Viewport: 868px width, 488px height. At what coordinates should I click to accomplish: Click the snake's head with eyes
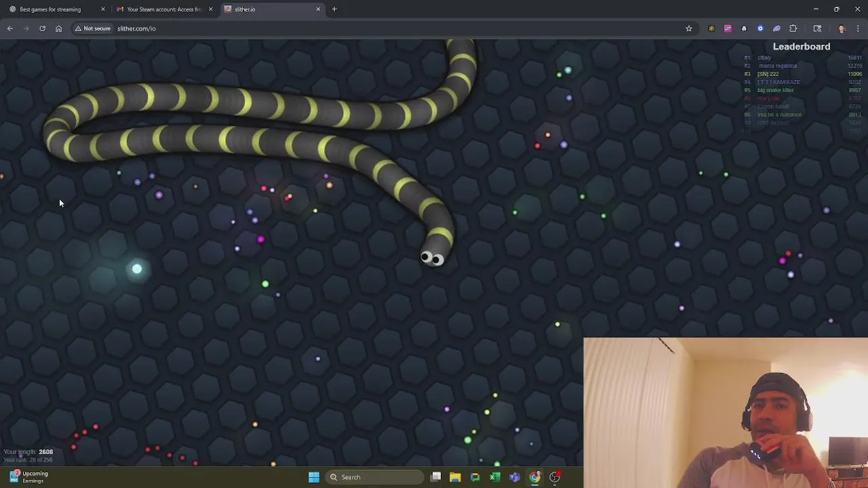coord(434,256)
